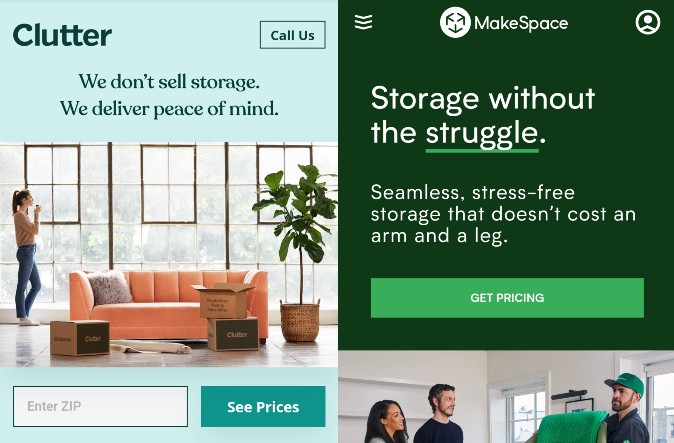
Task: Click the 'We deliver peace of mind' tagline
Action: 169,108
